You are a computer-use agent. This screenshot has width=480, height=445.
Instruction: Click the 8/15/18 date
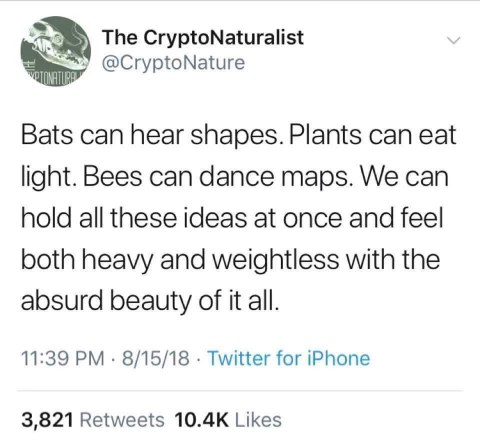click(156, 359)
